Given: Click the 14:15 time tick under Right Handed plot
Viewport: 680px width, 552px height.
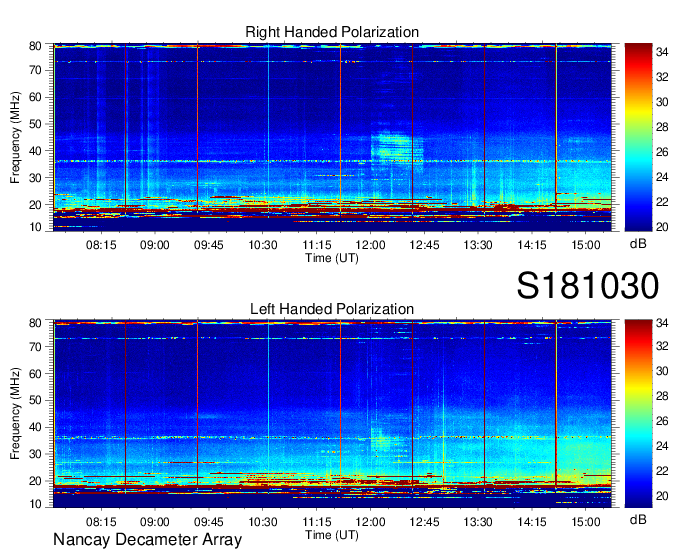Looking at the screenshot, I should coord(532,245).
